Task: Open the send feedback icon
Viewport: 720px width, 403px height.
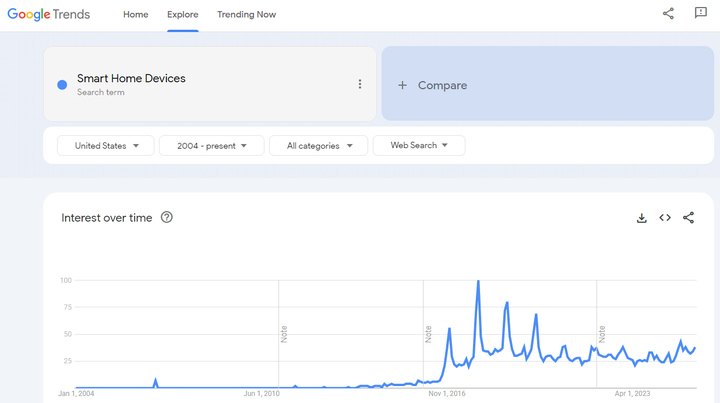Action: click(x=700, y=14)
